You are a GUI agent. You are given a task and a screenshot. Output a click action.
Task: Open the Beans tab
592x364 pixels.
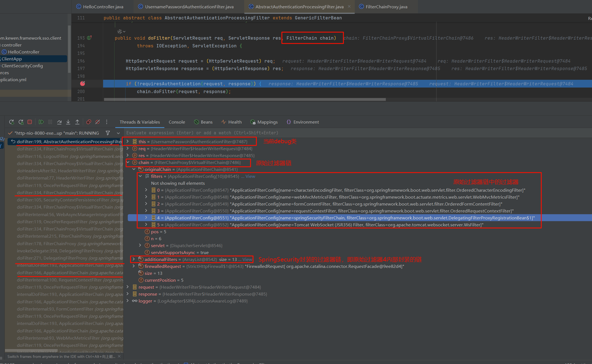click(203, 122)
